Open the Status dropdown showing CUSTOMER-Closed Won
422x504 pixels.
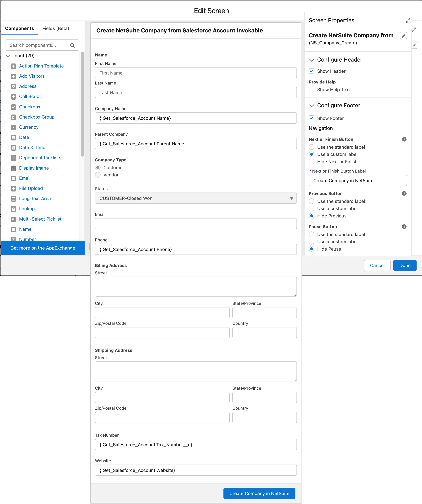[x=196, y=198]
